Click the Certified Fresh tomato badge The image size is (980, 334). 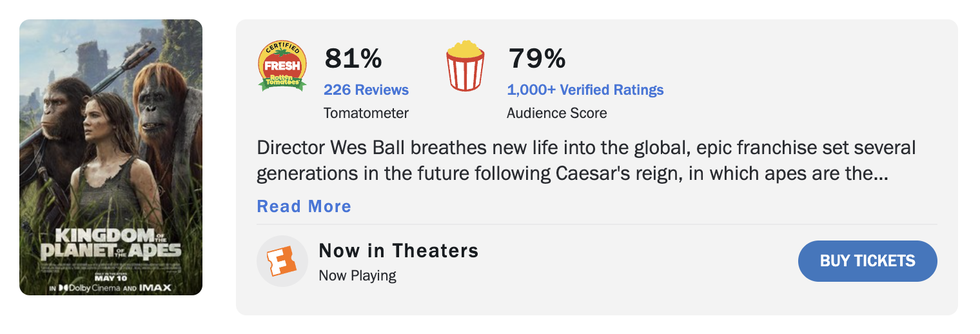(282, 65)
